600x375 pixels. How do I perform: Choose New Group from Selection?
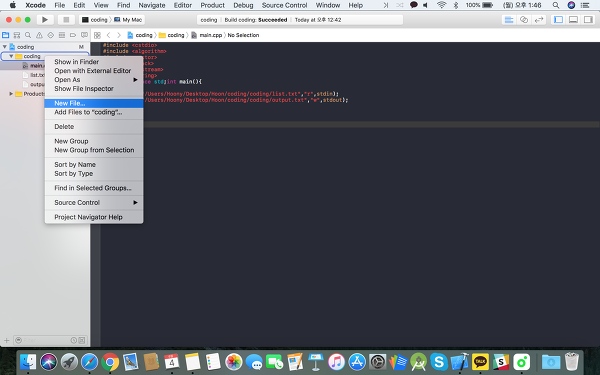(x=94, y=150)
